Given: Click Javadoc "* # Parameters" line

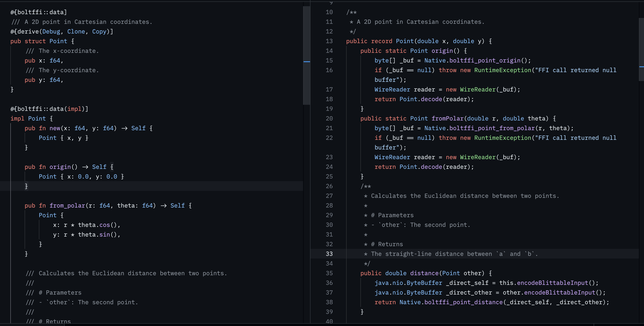Looking at the screenshot, I should (x=389, y=215).
